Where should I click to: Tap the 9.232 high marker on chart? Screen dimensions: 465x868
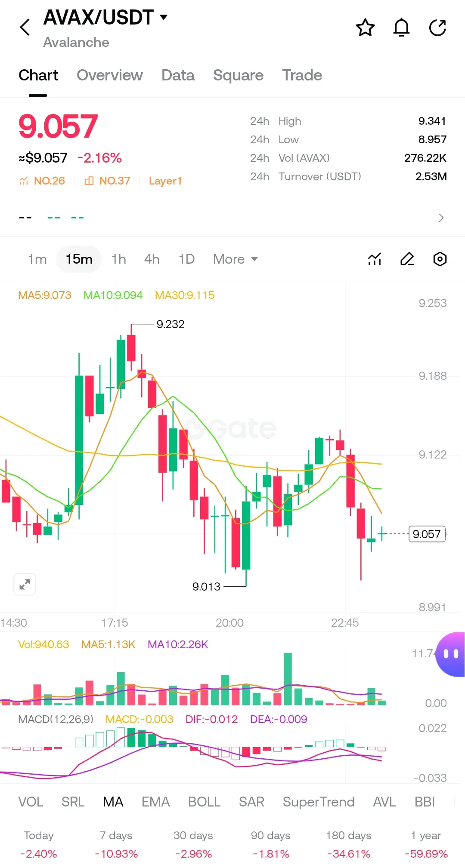pos(170,324)
